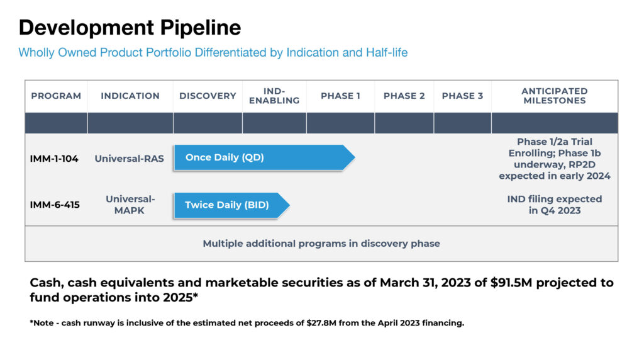The height and width of the screenshot is (340, 644).
Task: Select the IMM-1-104 program label
Action: coord(54,158)
